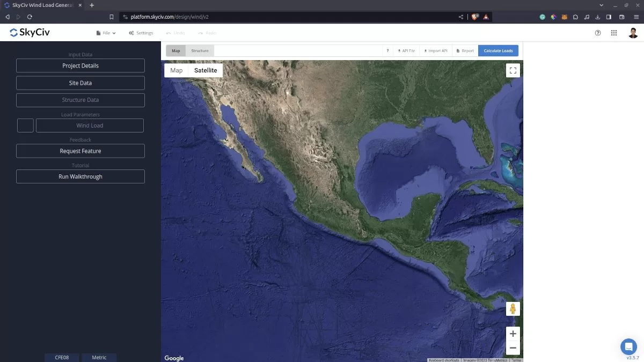Screen dimensions: 644x362
Task: Zoom out of the map
Action: pyautogui.click(x=513, y=348)
